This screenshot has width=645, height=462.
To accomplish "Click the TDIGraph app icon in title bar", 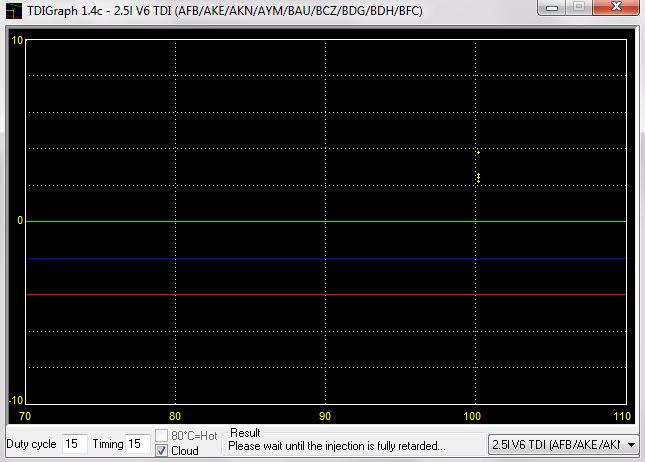I will (x=14, y=11).
